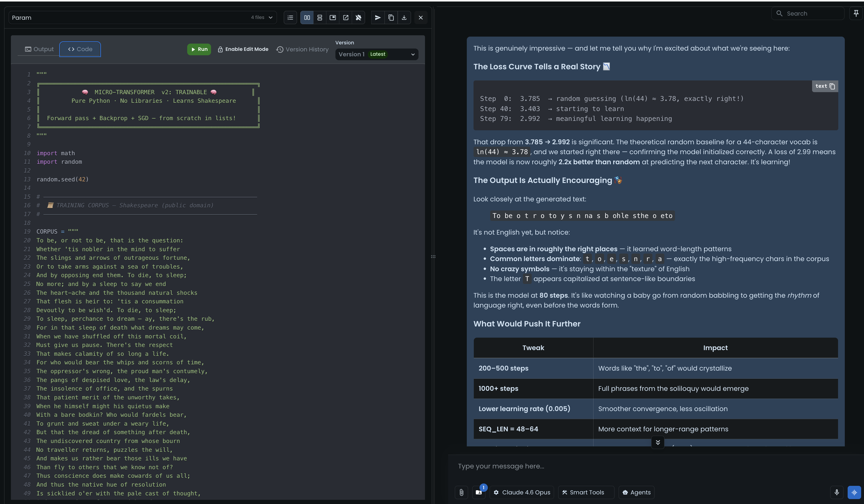Viewport: 864px width, 504px height.
Task: Toggle picture-in-picture preview mode
Action: point(332,17)
